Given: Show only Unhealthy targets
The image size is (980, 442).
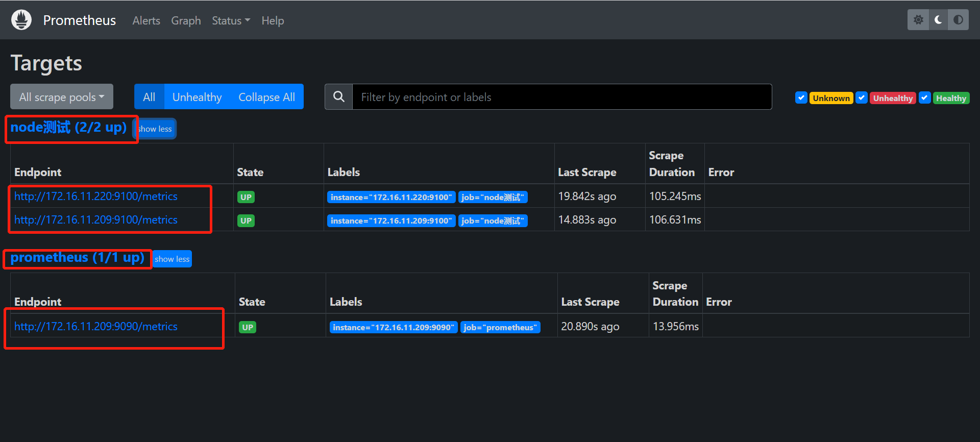Looking at the screenshot, I should click(197, 97).
